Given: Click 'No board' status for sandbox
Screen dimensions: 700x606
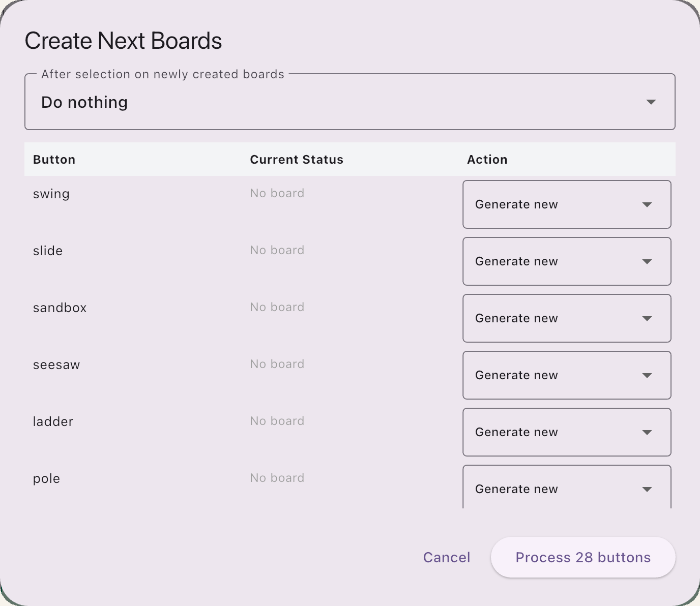Looking at the screenshot, I should click(x=277, y=307).
